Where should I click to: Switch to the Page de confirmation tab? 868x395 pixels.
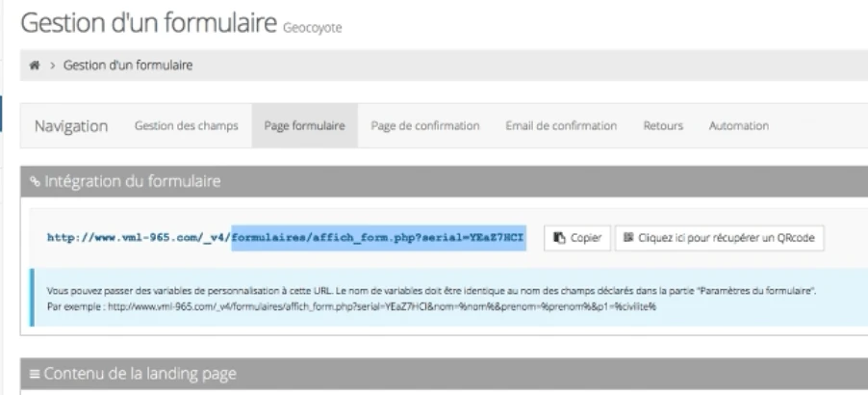pos(425,126)
